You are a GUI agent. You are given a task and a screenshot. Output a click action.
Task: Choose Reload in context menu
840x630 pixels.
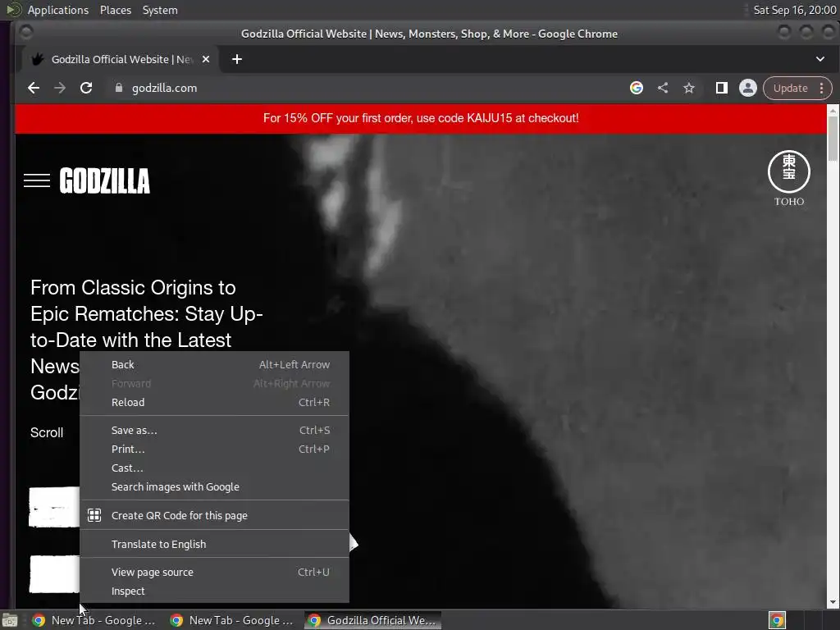(214, 402)
